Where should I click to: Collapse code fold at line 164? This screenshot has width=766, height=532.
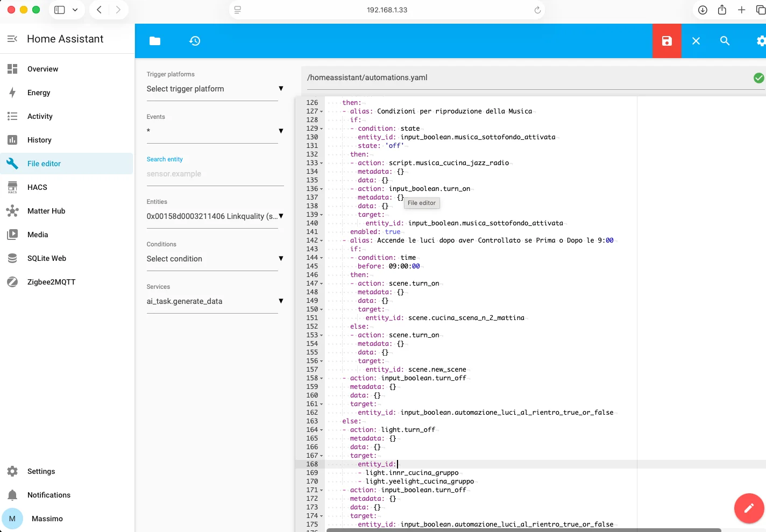tap(322, 430)
